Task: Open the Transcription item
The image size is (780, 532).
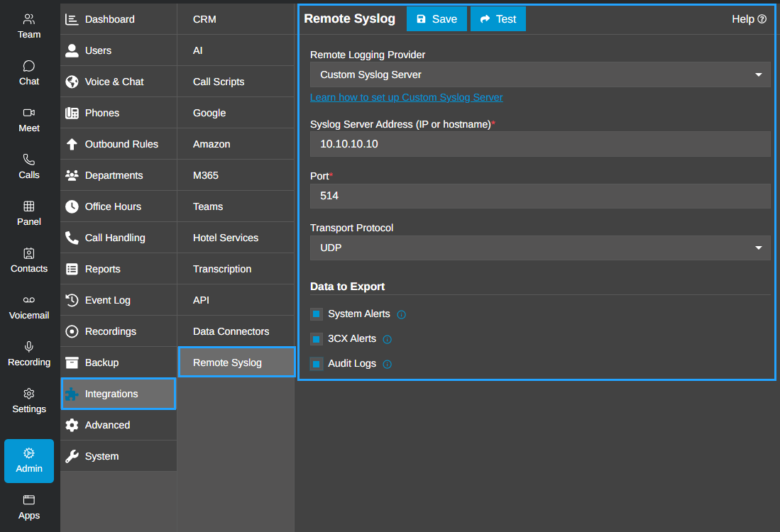Action: pyautogui.click(x=236, y=269)
